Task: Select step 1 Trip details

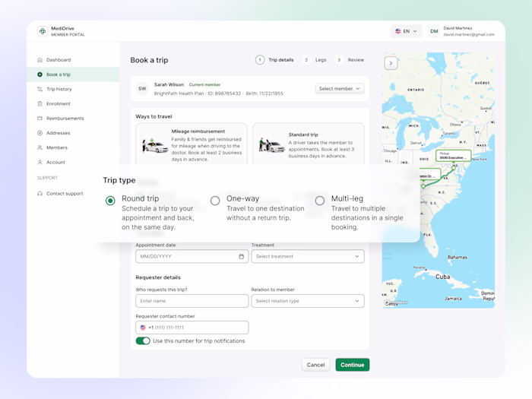Action: [274, 60]
